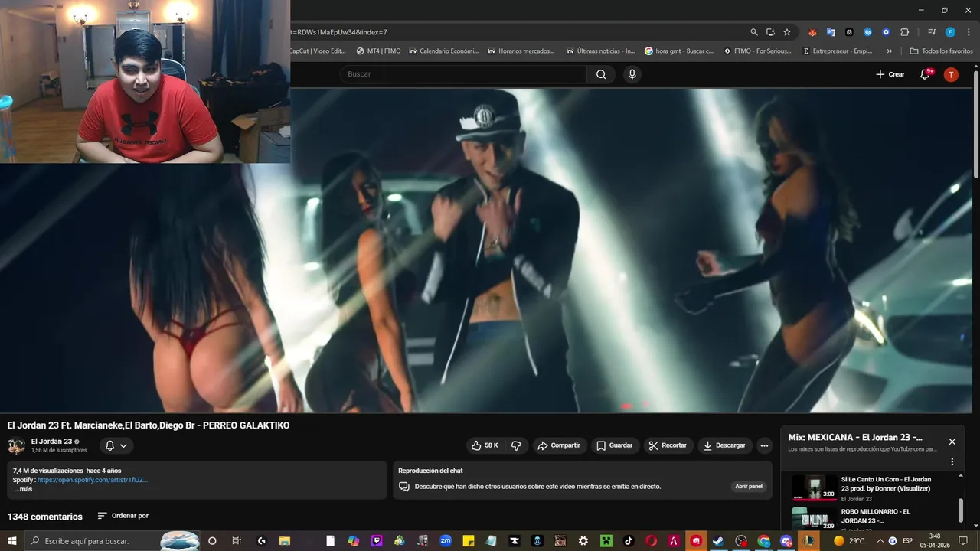980x551 pixels.
Task: Click the Recortar clip button
Action: tap(668, 445)
